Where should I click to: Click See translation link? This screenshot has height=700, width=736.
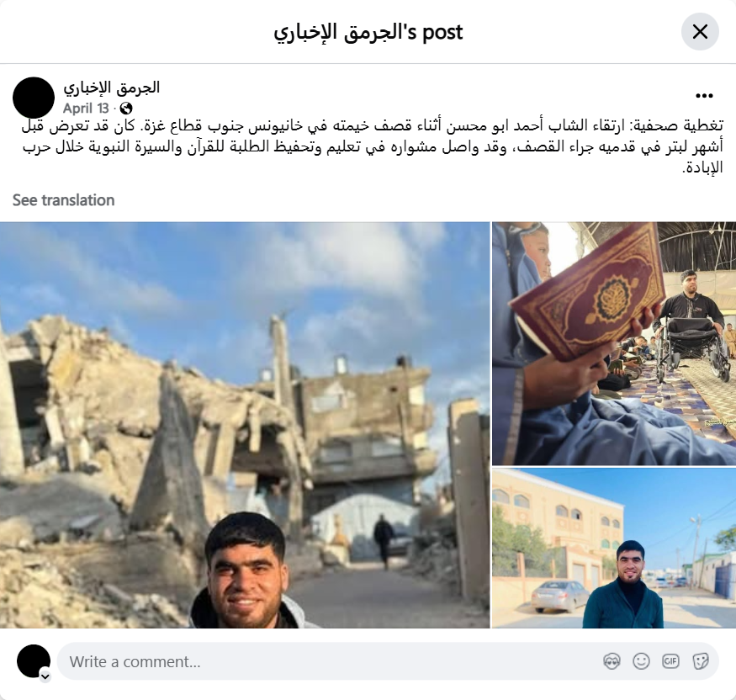pos(63,200)
